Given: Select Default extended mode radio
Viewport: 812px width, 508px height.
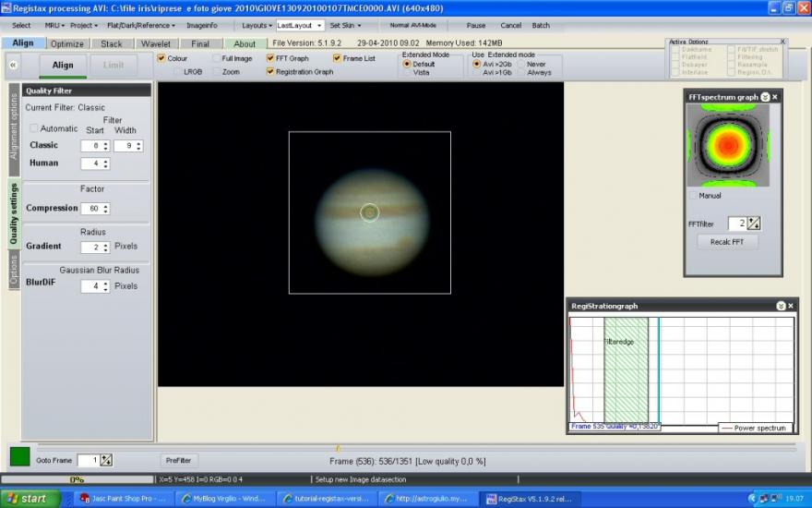Looking at the screenshot, I should point(407,64).
